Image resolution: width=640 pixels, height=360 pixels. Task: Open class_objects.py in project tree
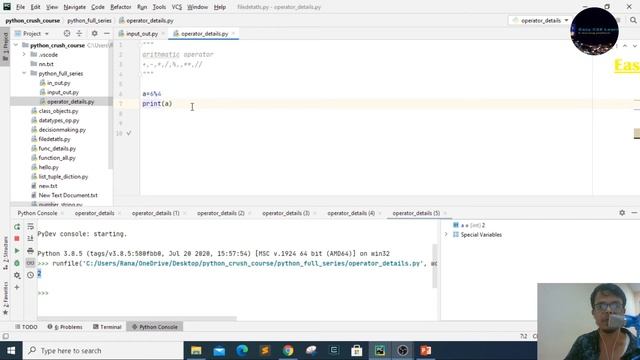[58, 111]
